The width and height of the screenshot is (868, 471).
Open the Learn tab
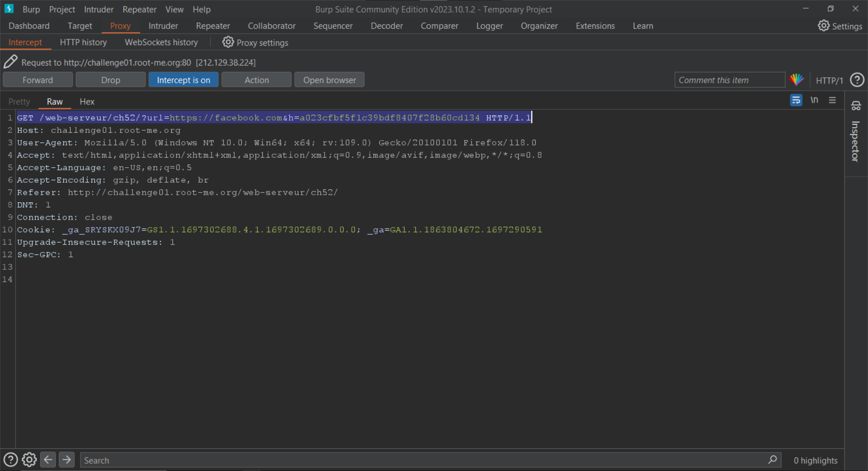tap(643, 26)
